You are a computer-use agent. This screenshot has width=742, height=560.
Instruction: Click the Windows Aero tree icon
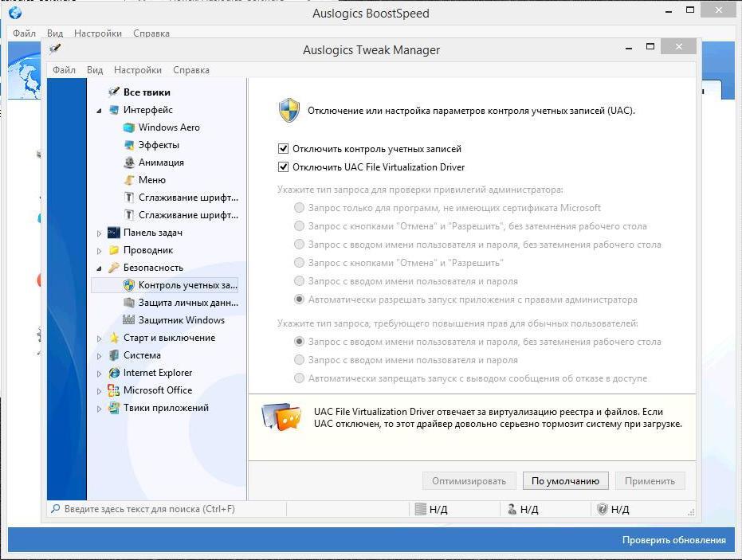coord(129,127)
